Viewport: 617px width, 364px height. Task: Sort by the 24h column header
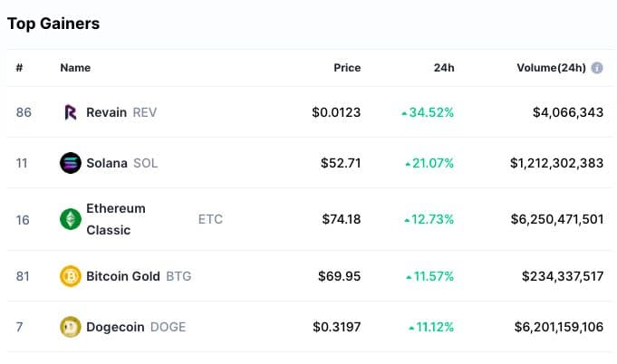pos(443,68)
